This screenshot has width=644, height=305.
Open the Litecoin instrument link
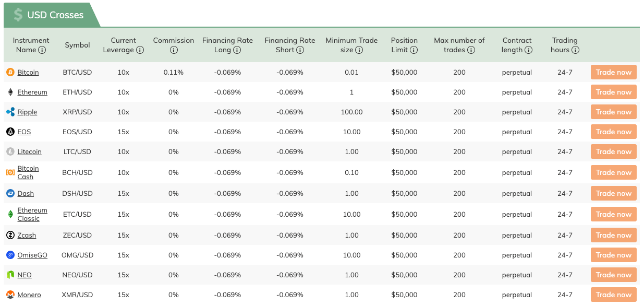(x=29, y=151)
